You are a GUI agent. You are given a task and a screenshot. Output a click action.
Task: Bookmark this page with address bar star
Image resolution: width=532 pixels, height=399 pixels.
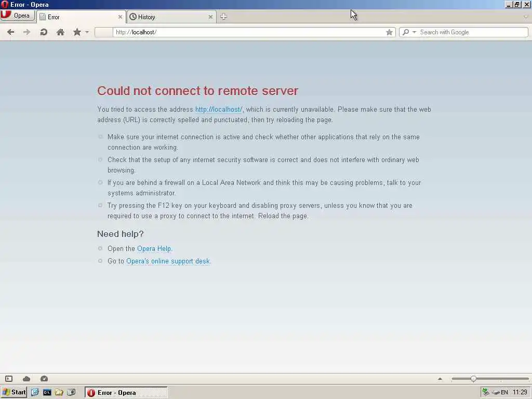coord(389,32)
